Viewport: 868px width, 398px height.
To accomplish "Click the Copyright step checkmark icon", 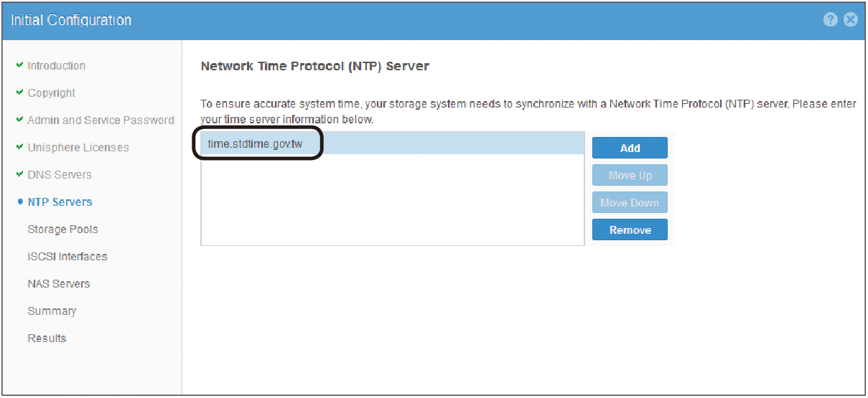I will pyautogui.click(x=19, y=93).
